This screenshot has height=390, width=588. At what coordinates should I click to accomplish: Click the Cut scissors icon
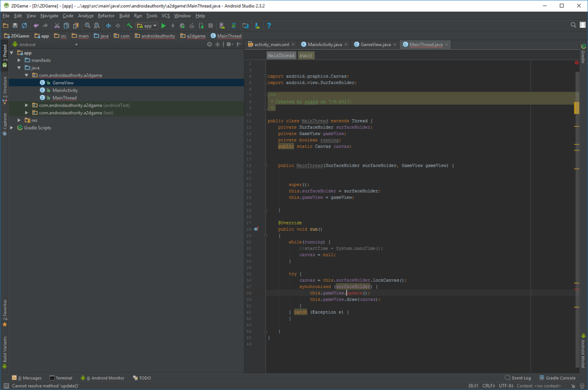[x=57, y=26]
